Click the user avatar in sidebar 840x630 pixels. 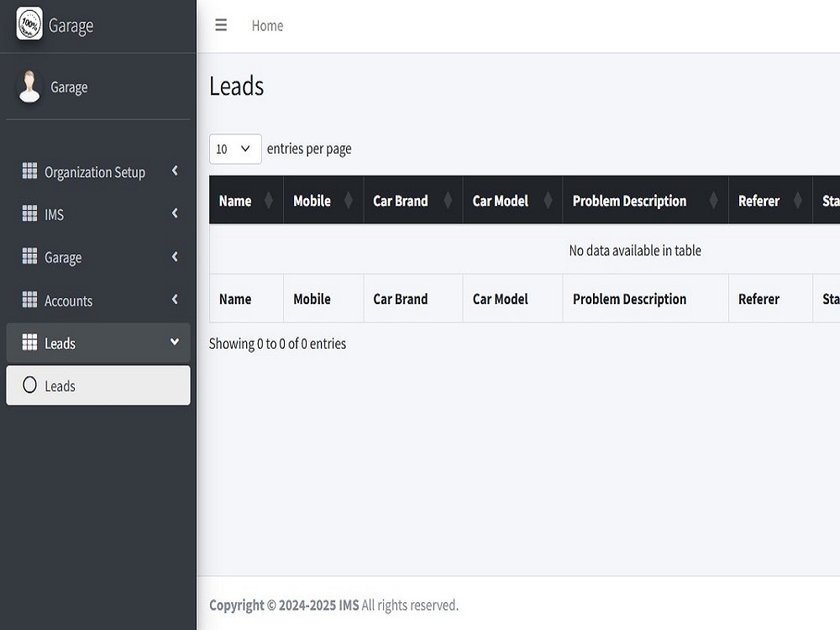[29, 87]
